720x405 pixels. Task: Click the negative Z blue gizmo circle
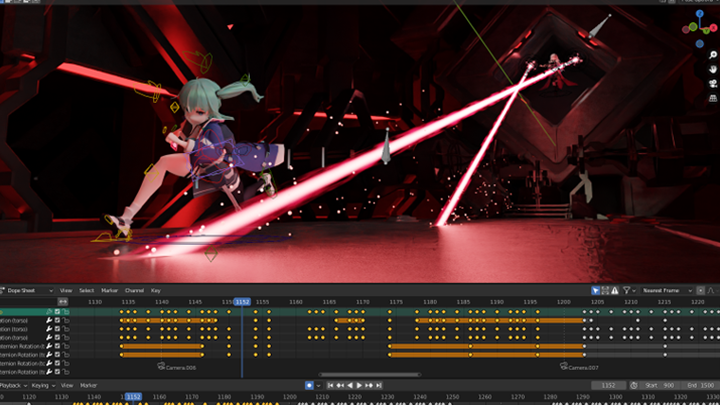699,44
